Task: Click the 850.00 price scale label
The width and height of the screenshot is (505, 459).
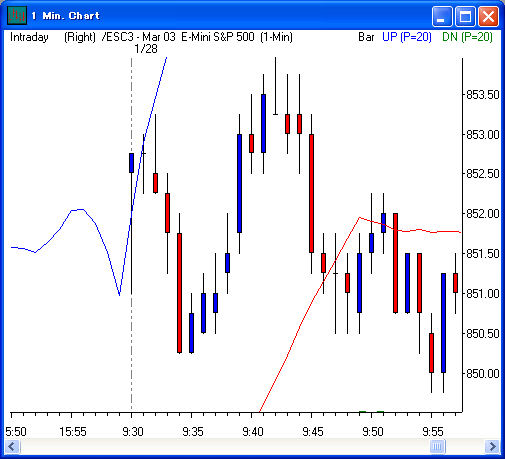Action: pyautogui.click(x=483, y=374)
